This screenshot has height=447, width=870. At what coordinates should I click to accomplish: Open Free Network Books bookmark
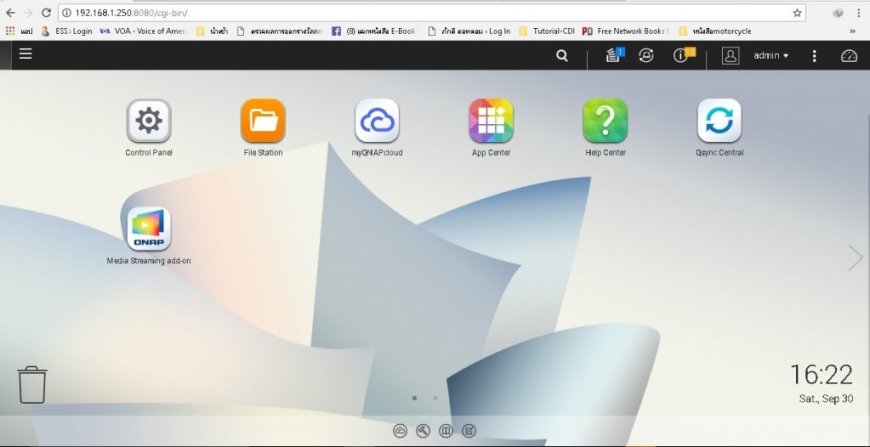626,32
